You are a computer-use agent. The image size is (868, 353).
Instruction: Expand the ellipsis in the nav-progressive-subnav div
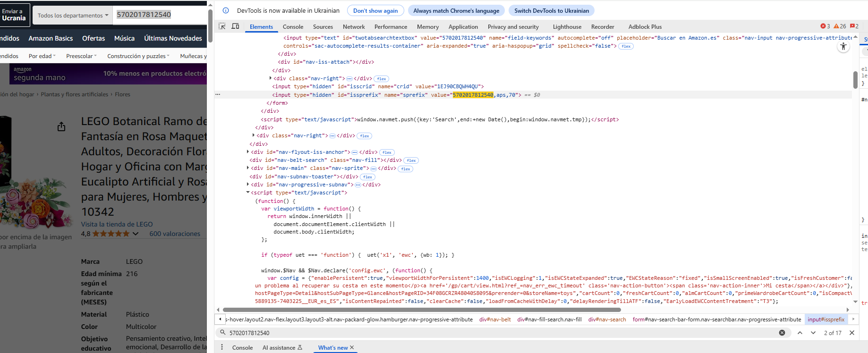[x=358, y=185]
